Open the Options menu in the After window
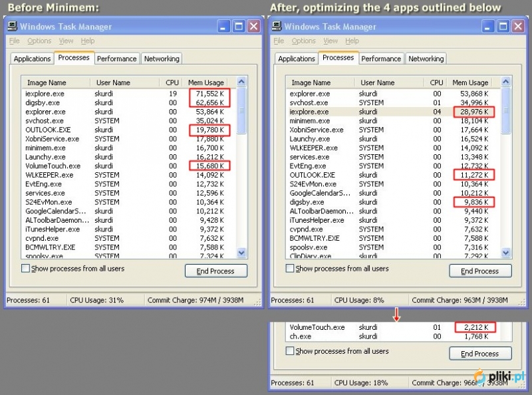The image size is (532, 395). click(304, 41)
